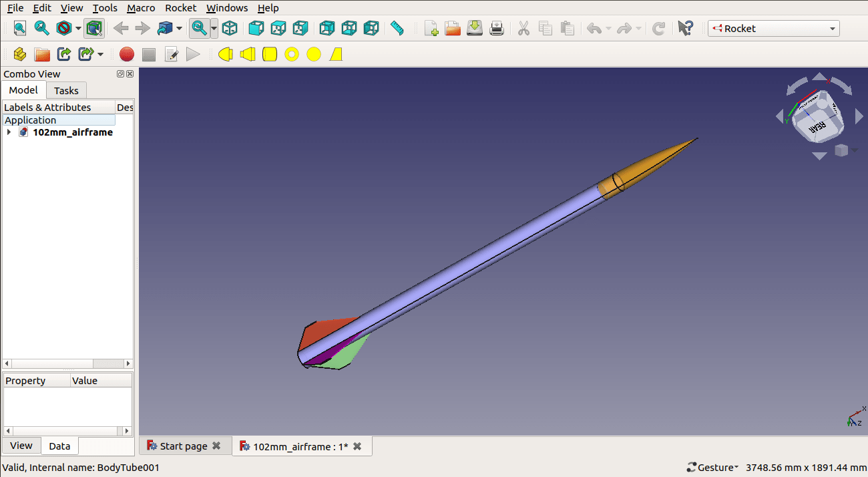Viewport: 868px width, 477px height.
Task: Open the measure distance ruler tool
Action: (x=397, y=28)
